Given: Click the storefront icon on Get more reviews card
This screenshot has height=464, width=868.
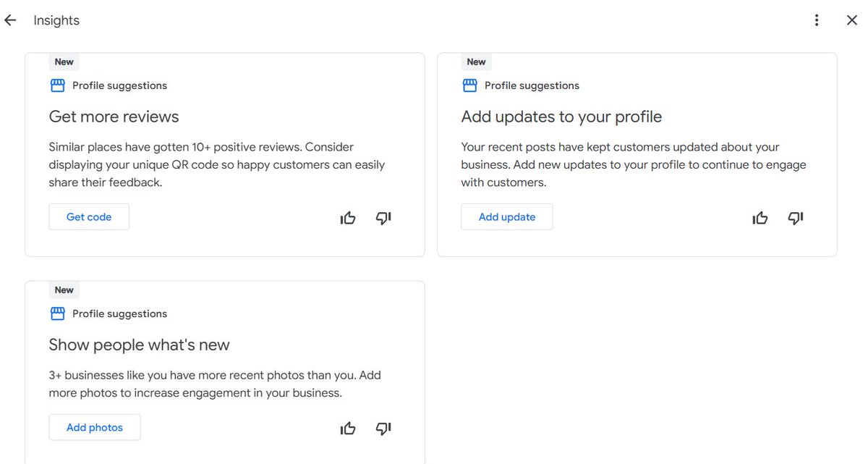Looking at the screenshot, I should tap(57, 85).
